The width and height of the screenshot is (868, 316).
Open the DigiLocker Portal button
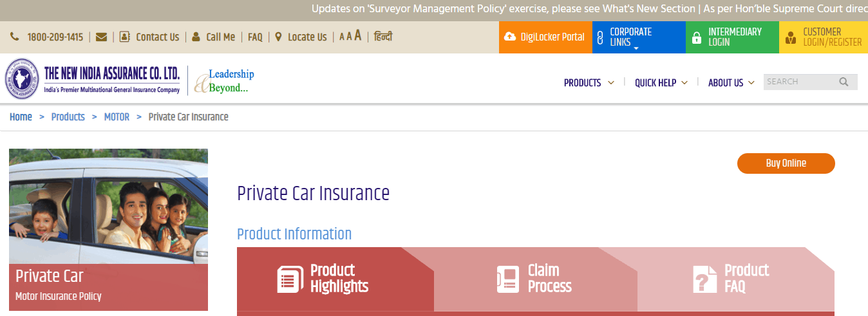click(x=545, y=37)
